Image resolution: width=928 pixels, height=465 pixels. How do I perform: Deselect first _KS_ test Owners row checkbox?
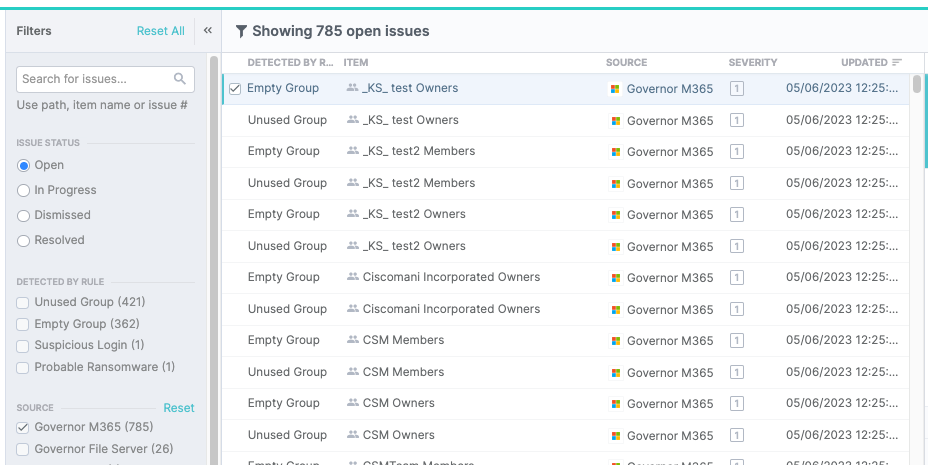coord(235,89)
